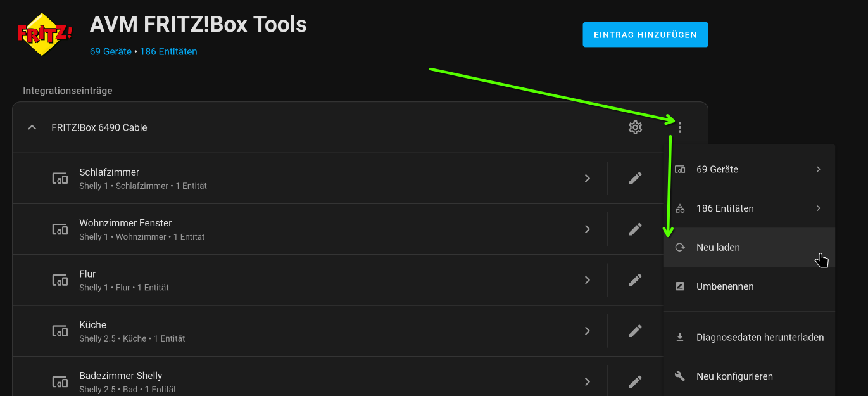Open settings gear for FRITZ!Box 6490 Cable
Screen dimensions: 868x396
pyautogui.click(x=635, y=127)
